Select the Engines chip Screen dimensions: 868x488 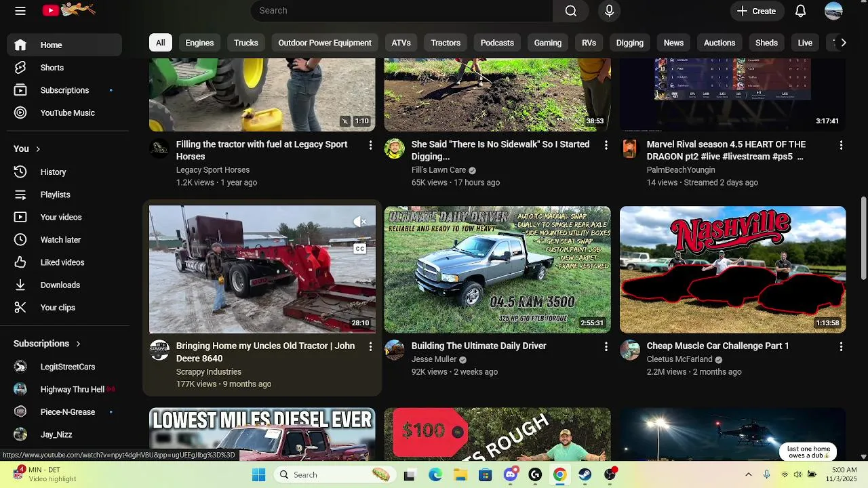[199, 43]
